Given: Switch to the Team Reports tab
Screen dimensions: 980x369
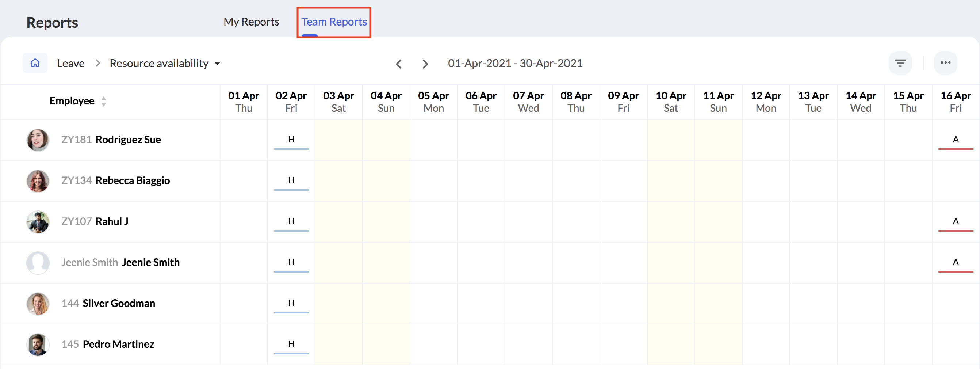Looking at the screenshot, I should coord(334,22).
